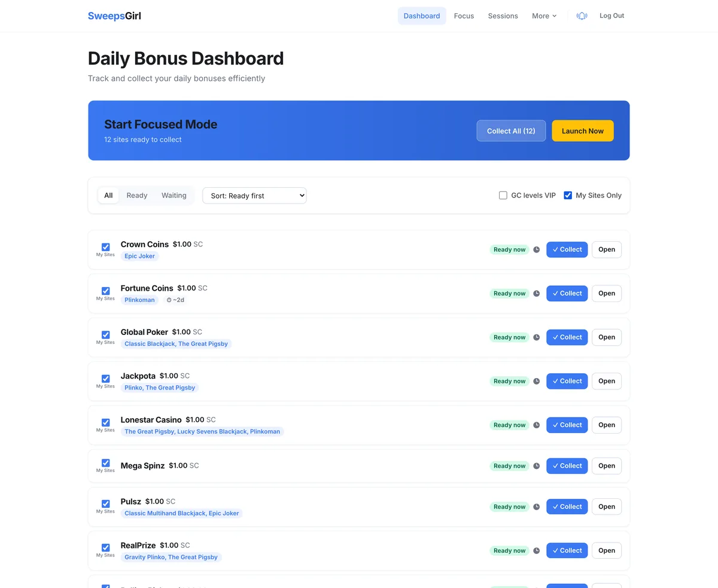Go to the Dashboard nav item

pos(422,16)
